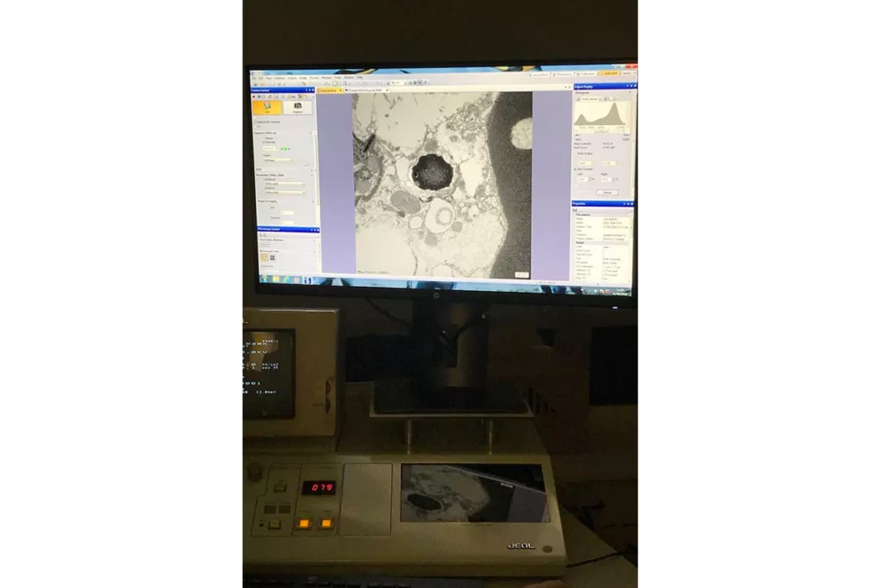
Task: Click the Default button in Adjust Display
Action: (x=606, y=192)
